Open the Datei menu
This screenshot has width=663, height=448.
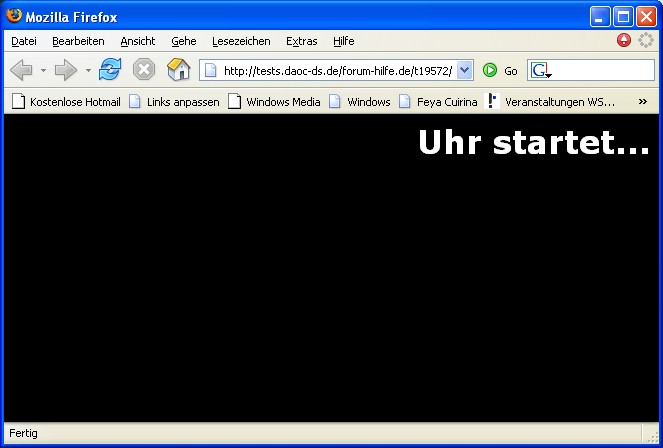pyautogui.click(x=23, y=41)
